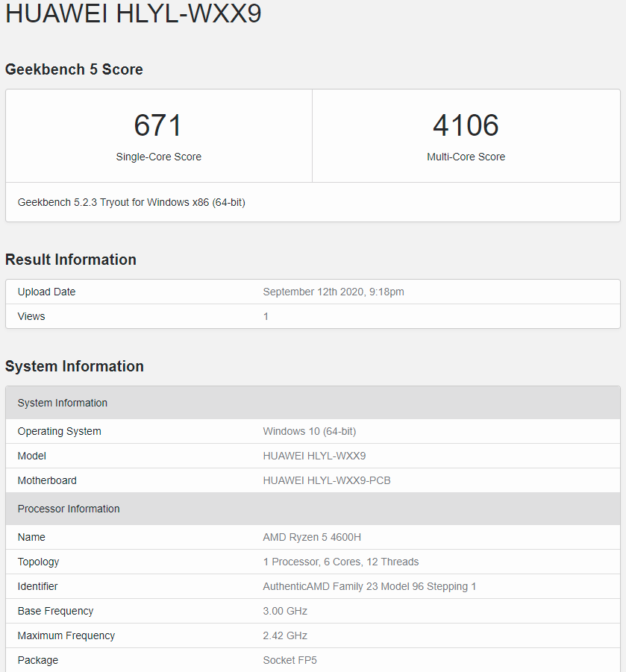Viewport: 626px width, 672px height.
Task: Click the 2.42 GHz value
Action: 285,635
